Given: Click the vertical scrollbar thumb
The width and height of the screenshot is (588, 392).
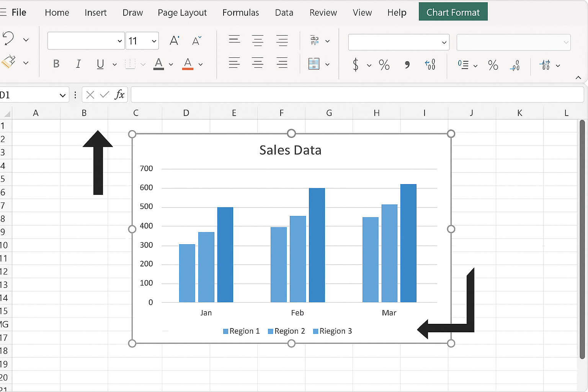Looking at the screenshot, I should pyautogui.click(x=582, y=240).
